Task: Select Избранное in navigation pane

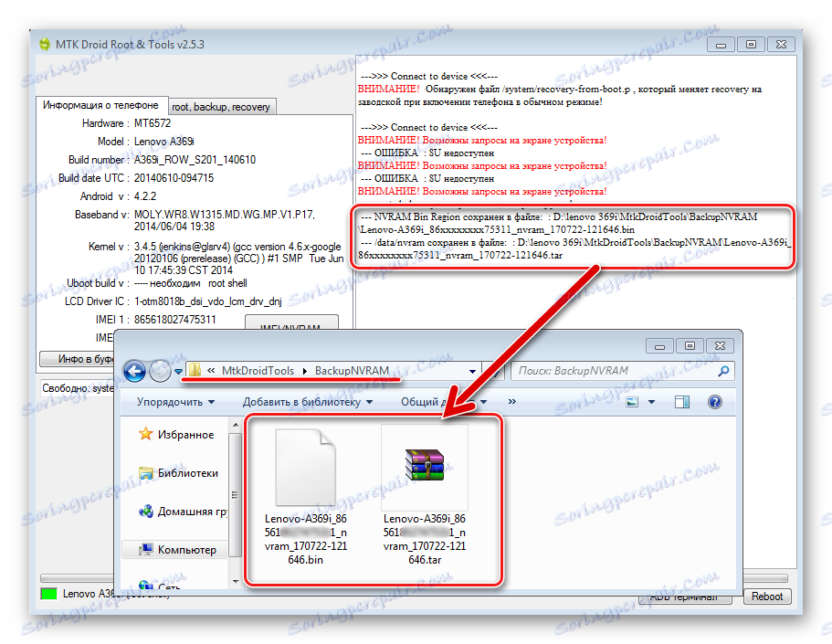Action: click(185, 435)
